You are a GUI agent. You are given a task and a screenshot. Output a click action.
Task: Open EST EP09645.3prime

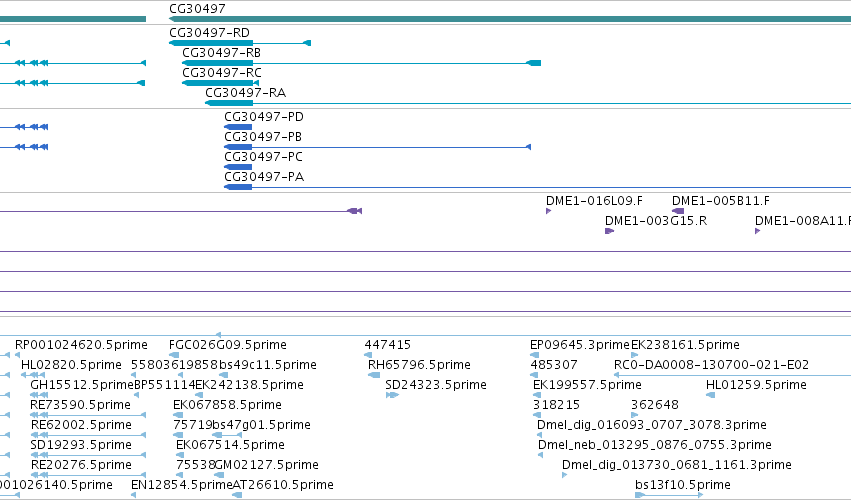580,345
